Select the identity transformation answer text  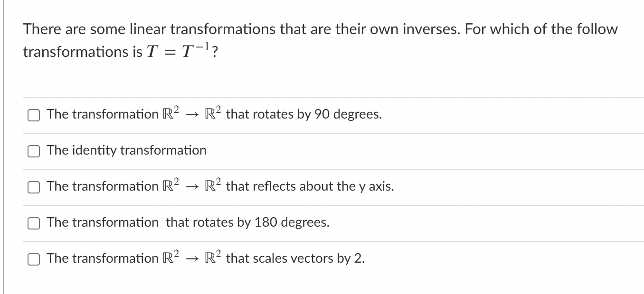(x=126, y=150)
